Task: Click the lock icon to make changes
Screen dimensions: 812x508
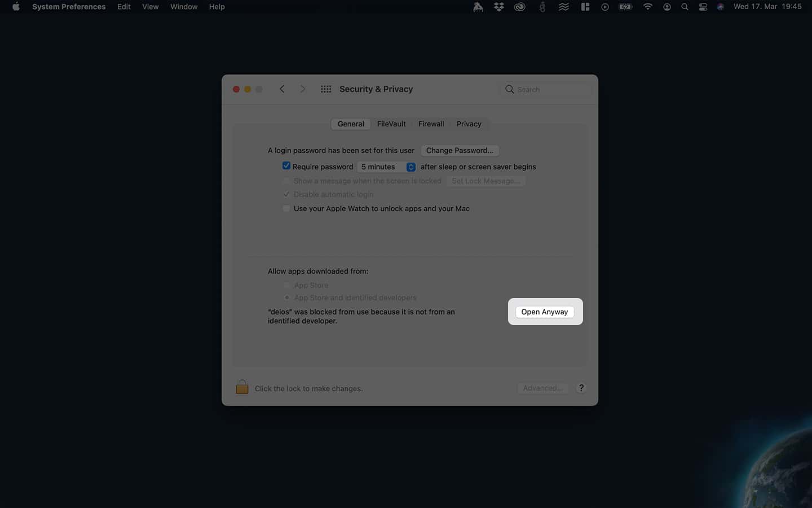Action: (x=242, y=387)
